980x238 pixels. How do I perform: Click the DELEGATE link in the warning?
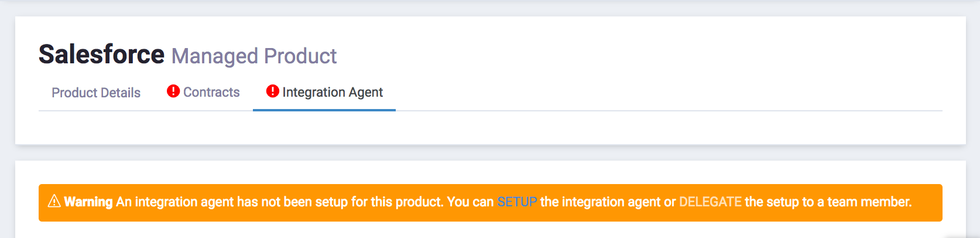pyautogui.click(x=710, y=202)
